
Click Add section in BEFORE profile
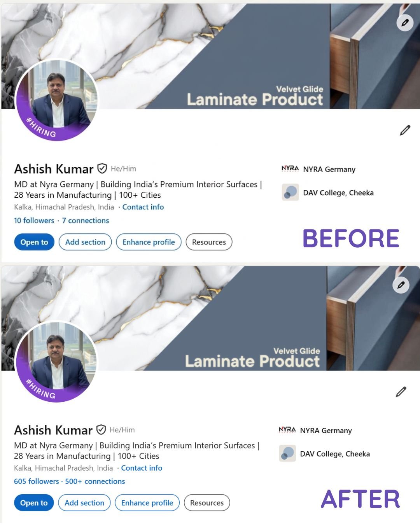(85, 242)
